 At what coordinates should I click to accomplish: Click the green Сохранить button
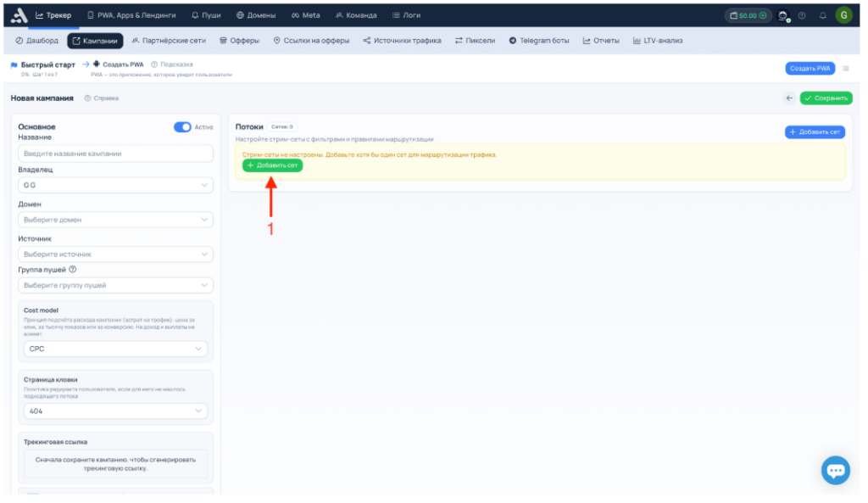[x=826, y=98]
